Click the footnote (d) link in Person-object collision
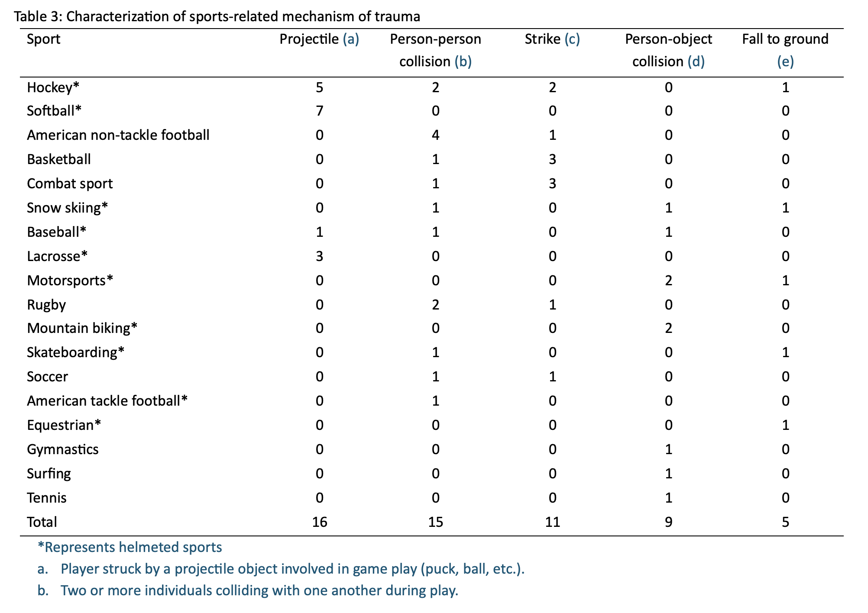The image size is (868, 613). [696, 62]
